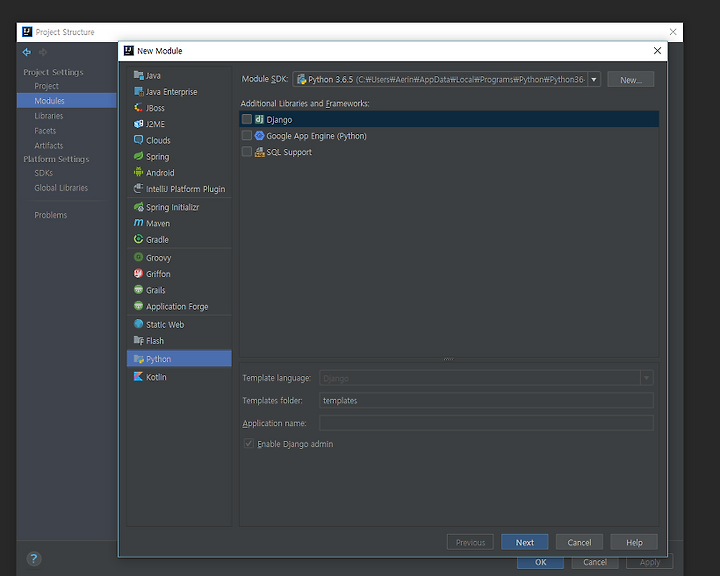Open the Module SDK dropdown arrow
Screen dimensions: 720x576
pos(594,79)
